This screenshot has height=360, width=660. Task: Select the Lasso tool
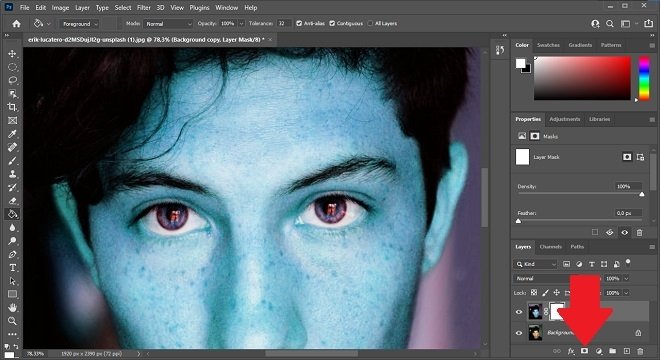click(x=12, y=80)
